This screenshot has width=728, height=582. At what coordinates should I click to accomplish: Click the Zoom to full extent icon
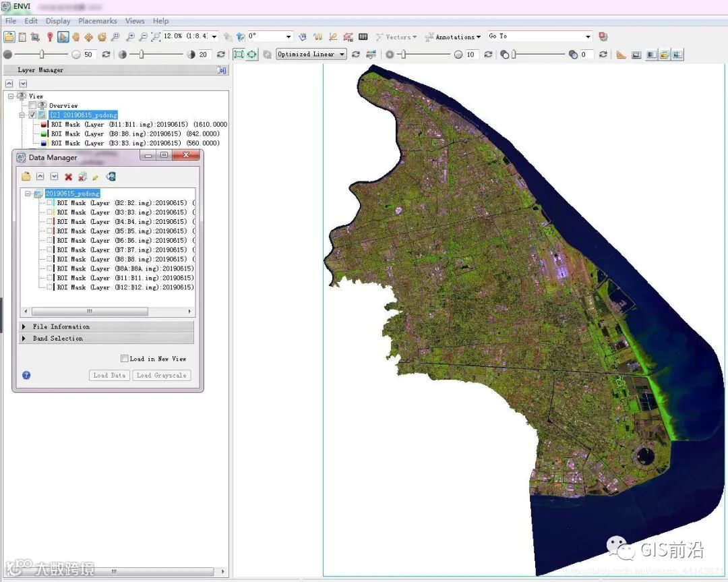click(x=156, y=37)
